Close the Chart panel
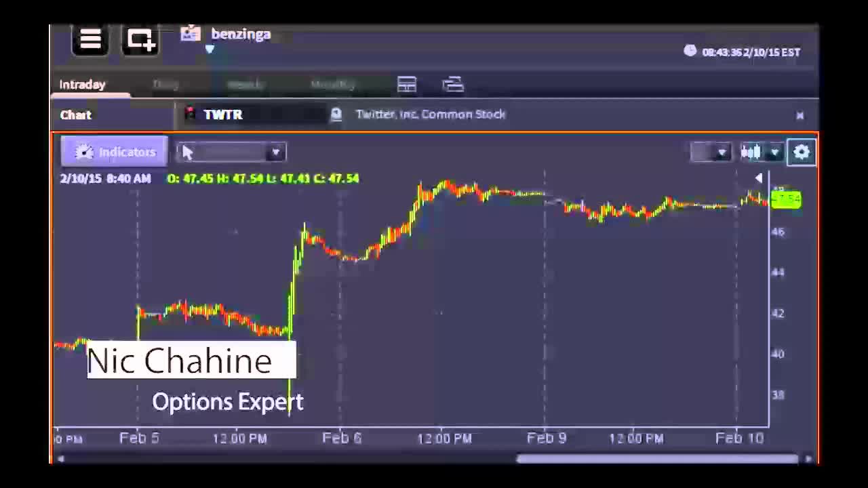 (800, 116)
